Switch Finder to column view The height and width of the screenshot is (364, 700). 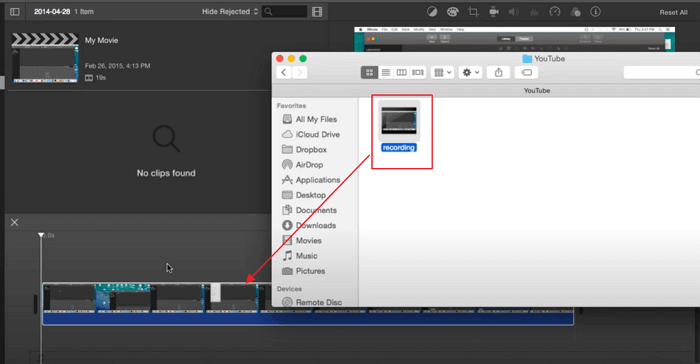click(x=401, y=72)
